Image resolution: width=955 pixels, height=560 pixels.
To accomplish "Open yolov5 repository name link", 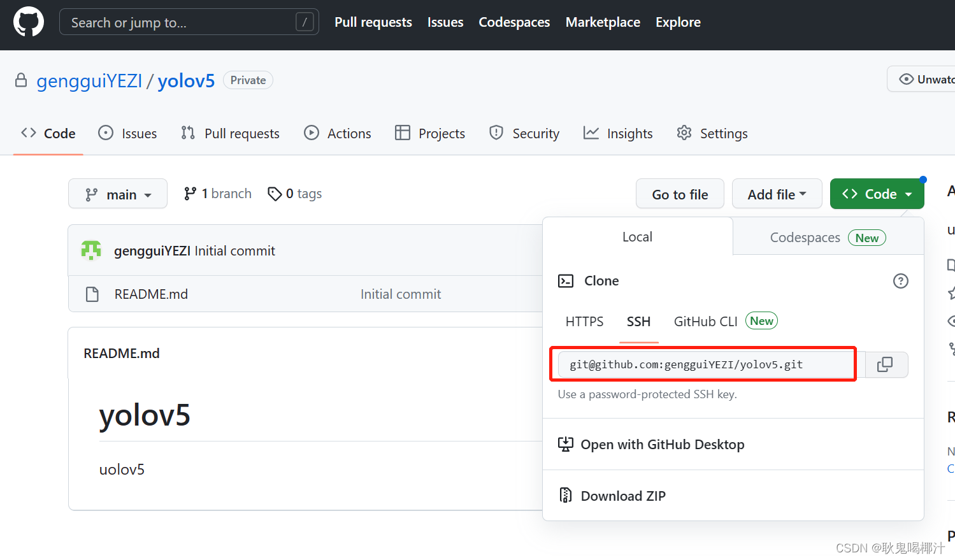I will click(x=186, y=81).
